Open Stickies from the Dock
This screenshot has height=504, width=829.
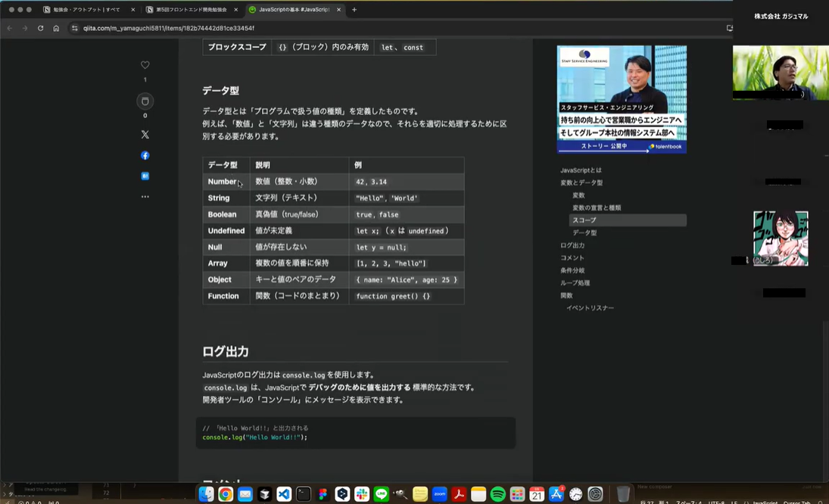click(x=419, y=494)
